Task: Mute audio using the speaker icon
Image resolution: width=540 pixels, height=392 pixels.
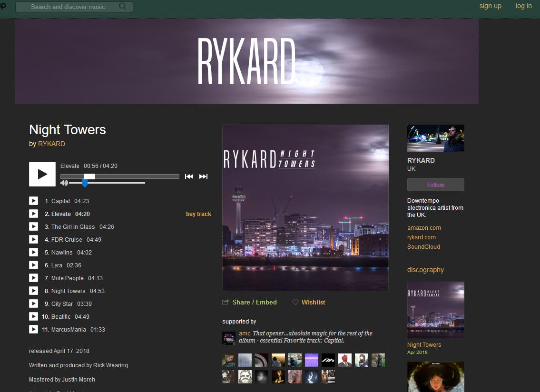Action: (x=64, y=182)
